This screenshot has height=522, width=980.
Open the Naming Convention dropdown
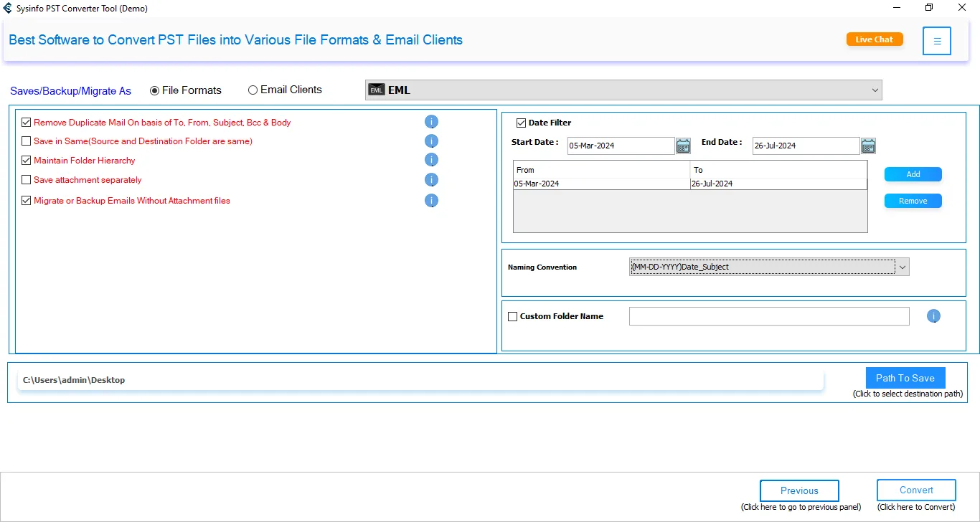click(x=903, y=267)
